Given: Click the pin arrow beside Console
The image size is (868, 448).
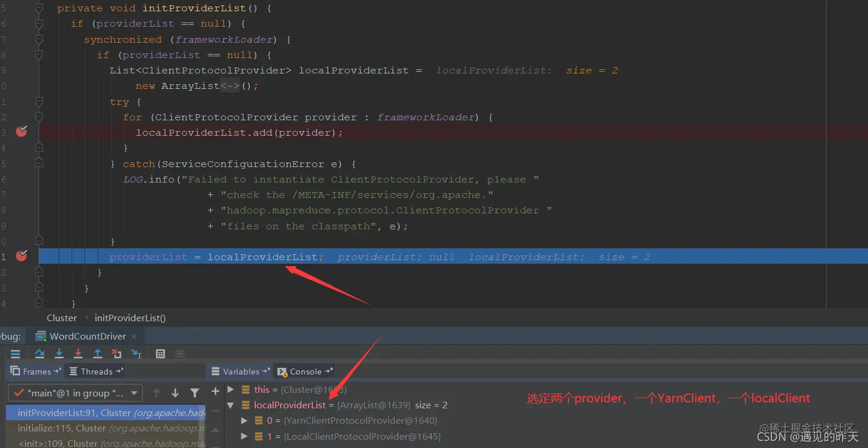Looking at the screenshot, I should (328, 372).
